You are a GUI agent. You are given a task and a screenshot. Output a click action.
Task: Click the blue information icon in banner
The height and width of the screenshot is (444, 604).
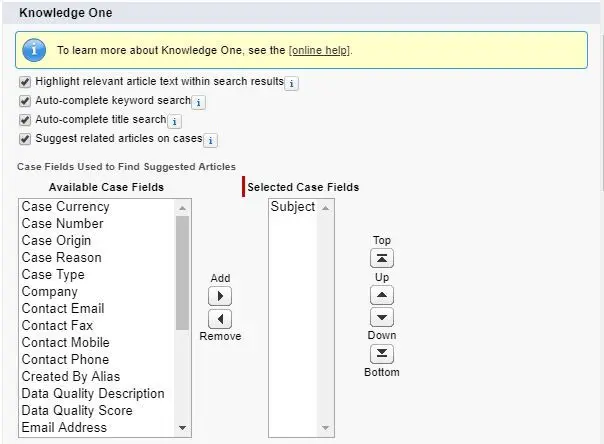[34, 50]
